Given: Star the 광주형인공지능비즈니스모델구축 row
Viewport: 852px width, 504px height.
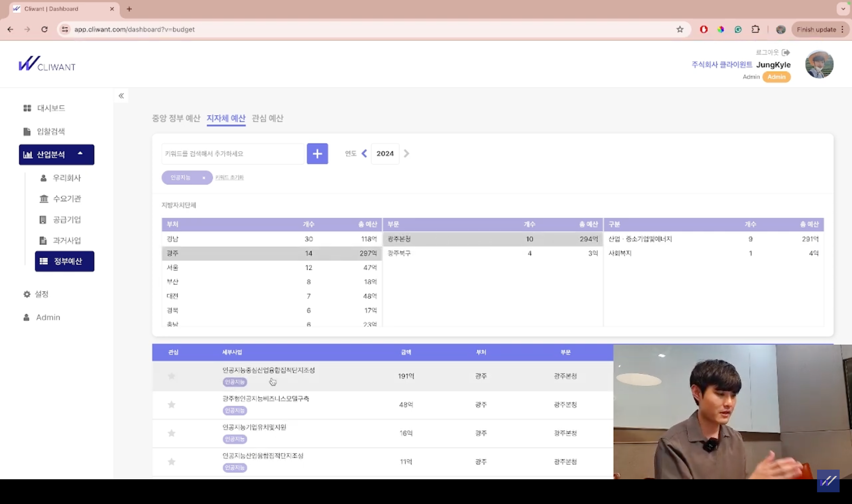Looking at the screenshot, I should (x=172, y=405).
